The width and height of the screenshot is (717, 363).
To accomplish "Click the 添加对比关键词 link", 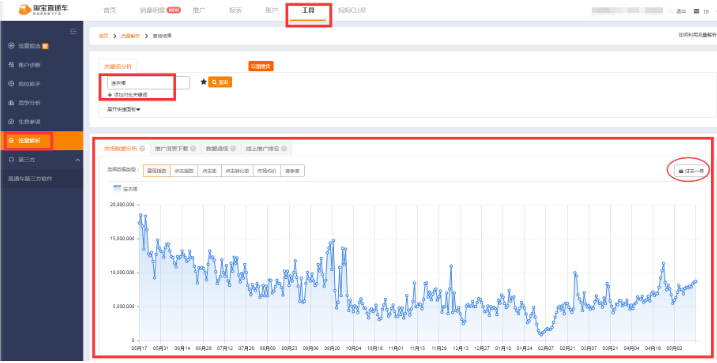I will tap(128, 94).
